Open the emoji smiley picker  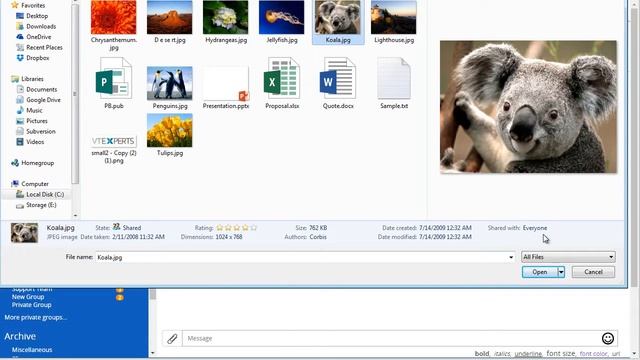pos(608,338)
